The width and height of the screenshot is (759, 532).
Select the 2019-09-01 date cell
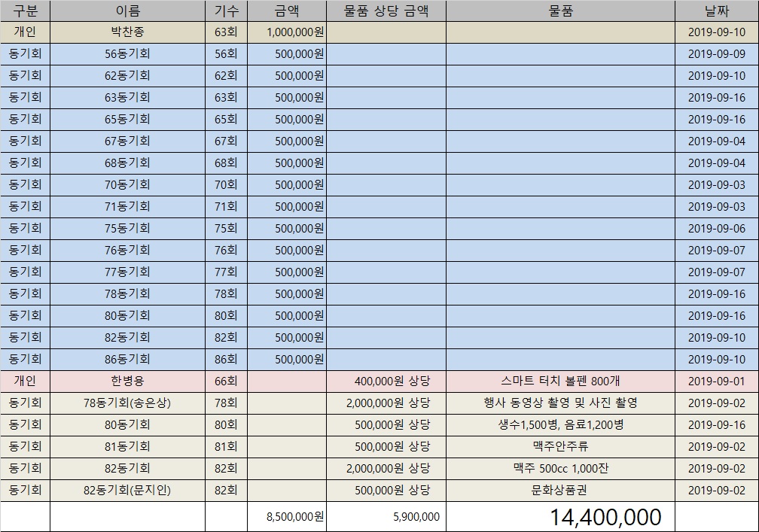[x=716, y=382]
